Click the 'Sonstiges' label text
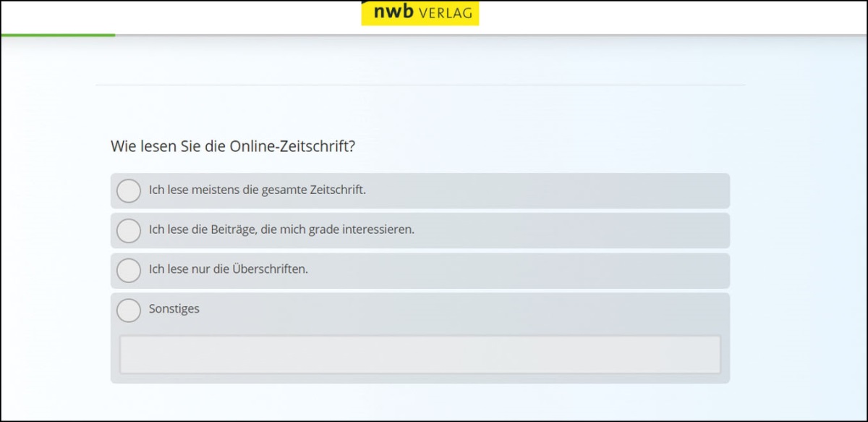The width and height of the screenshot is (868, 422). (x=174, y=309)
